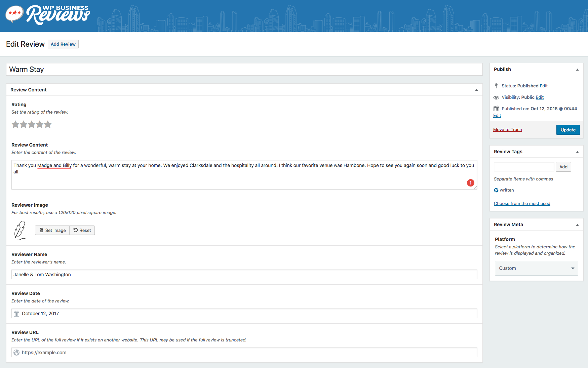Add a review tag with Add button
The image size is (588, 368).
[x=563, y=167]
